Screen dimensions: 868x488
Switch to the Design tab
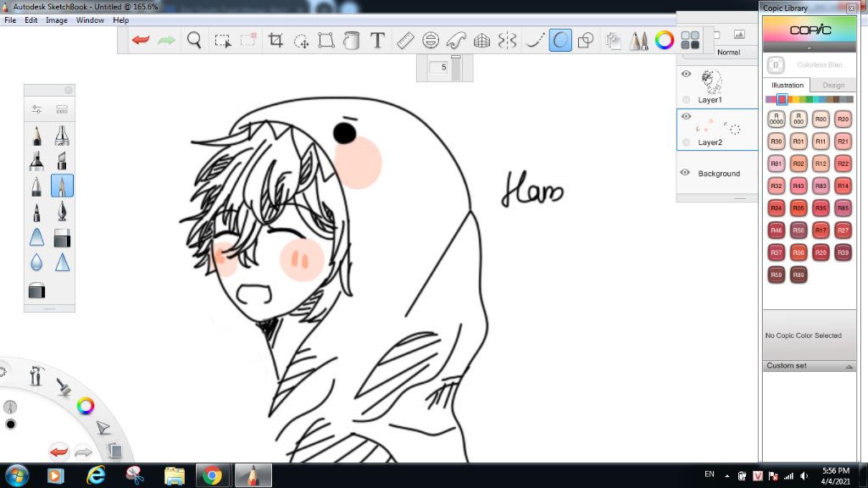coord(833,86)
